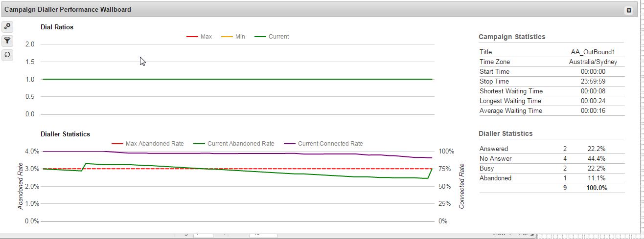Open wallboard settings gears icon
Screen dimensions: 644x239
pyautogui.click(x=7, y=26)
